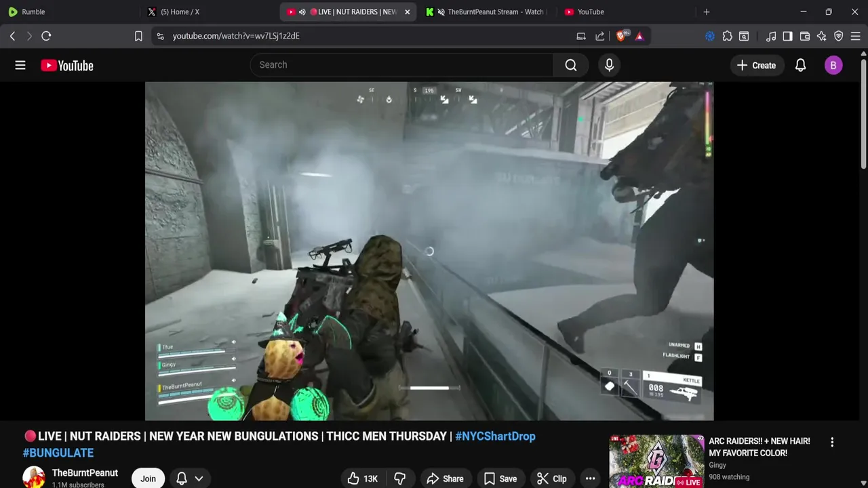Screen dimensions: 868x488
Task: Join TheBurntPeanut channel membership
Action: pos(148,479)
